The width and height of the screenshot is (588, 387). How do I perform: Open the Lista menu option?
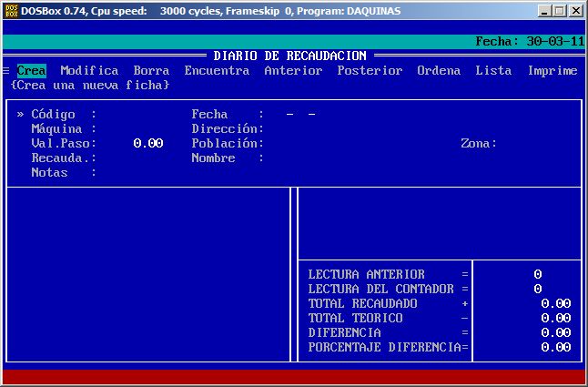point(493,71)
